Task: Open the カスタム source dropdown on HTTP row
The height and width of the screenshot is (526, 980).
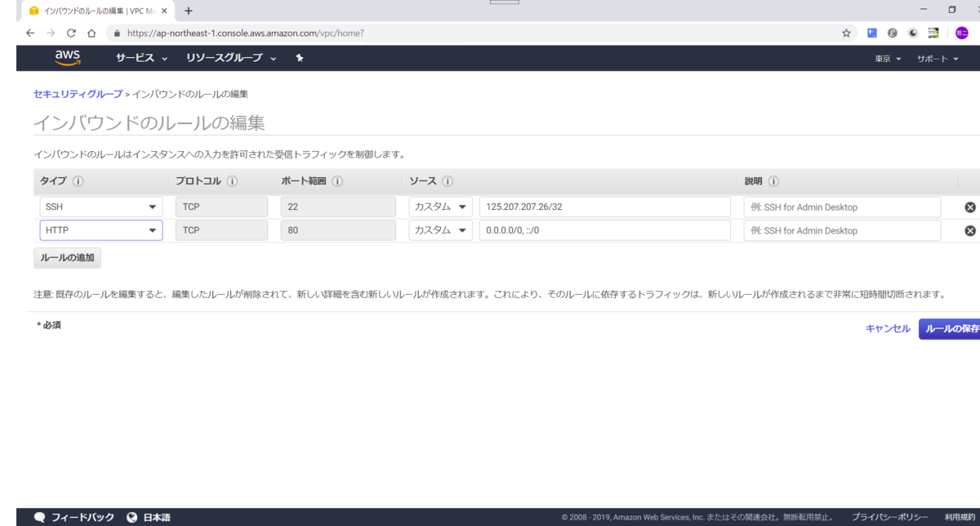Action: 441,230
